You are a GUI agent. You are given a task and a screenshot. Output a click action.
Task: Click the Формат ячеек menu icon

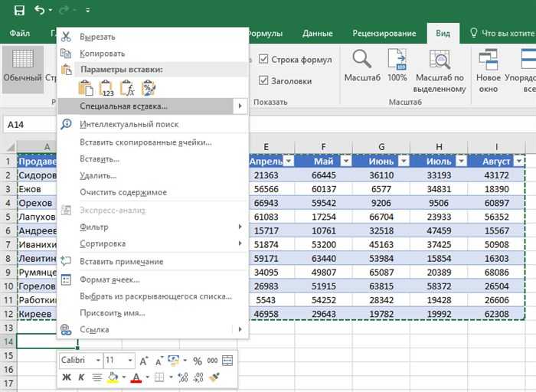(66, 279)
